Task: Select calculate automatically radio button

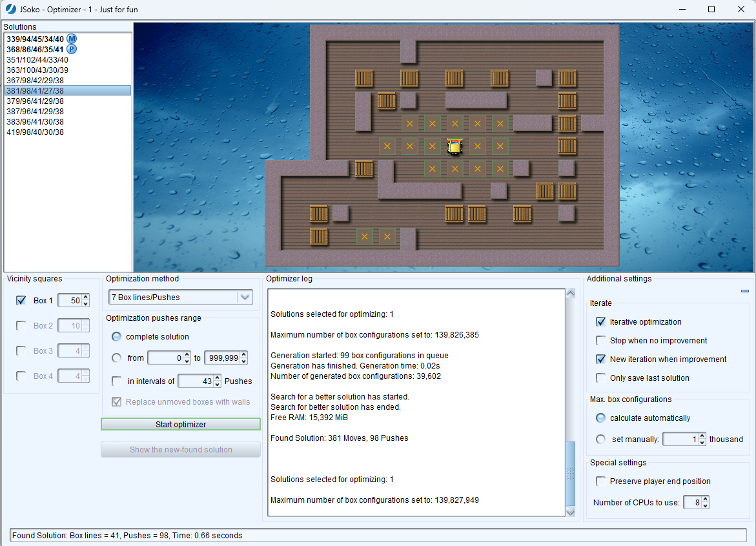Action: coord(600,418)
